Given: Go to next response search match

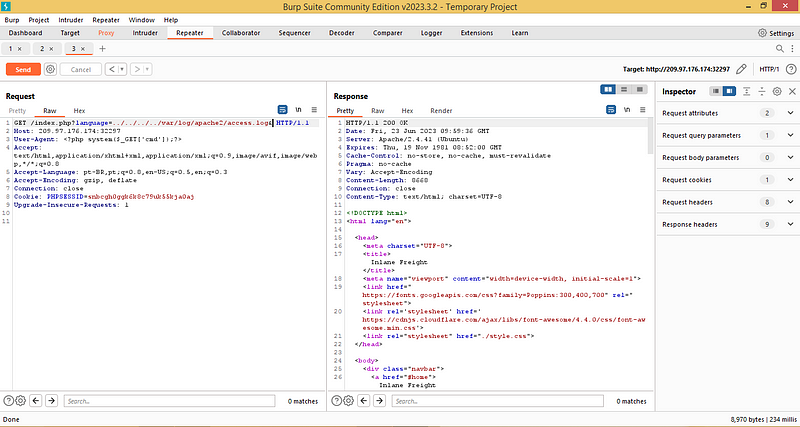Looking at the screenshot, I should pos(379,400).
